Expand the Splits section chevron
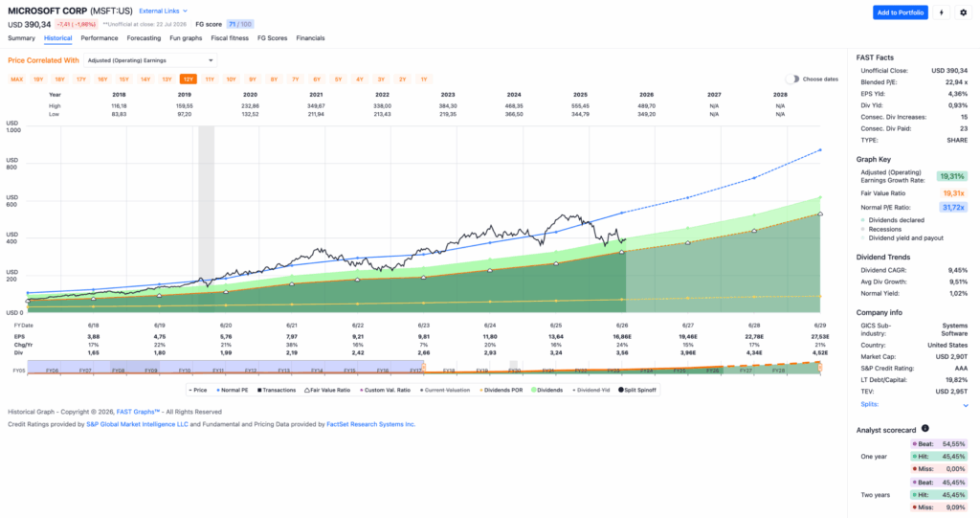 [965, 405]
